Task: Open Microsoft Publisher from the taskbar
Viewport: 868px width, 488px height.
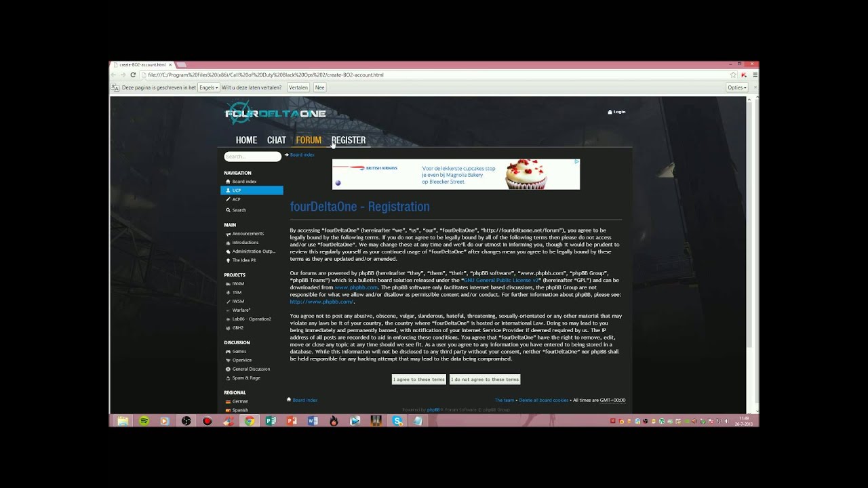Action: (271, 421)
